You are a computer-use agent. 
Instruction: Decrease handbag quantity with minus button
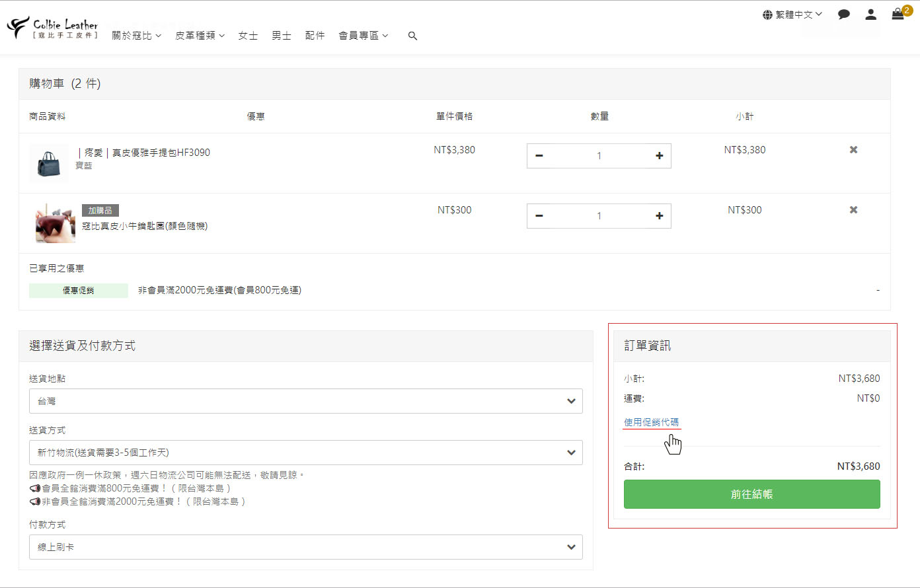coord(539,156)
